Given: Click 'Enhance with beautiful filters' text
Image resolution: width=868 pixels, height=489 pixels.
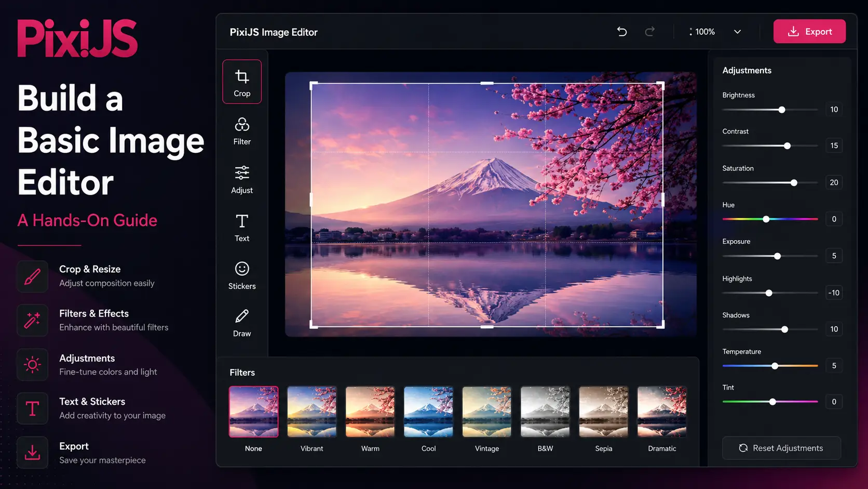Looking at the screenshot, I should click(114, 327).
